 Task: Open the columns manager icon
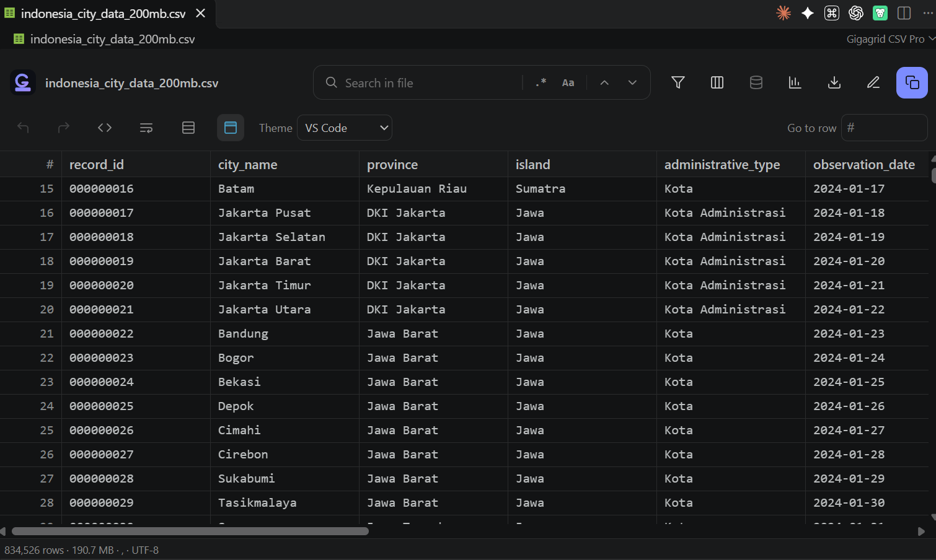[717, 82]
